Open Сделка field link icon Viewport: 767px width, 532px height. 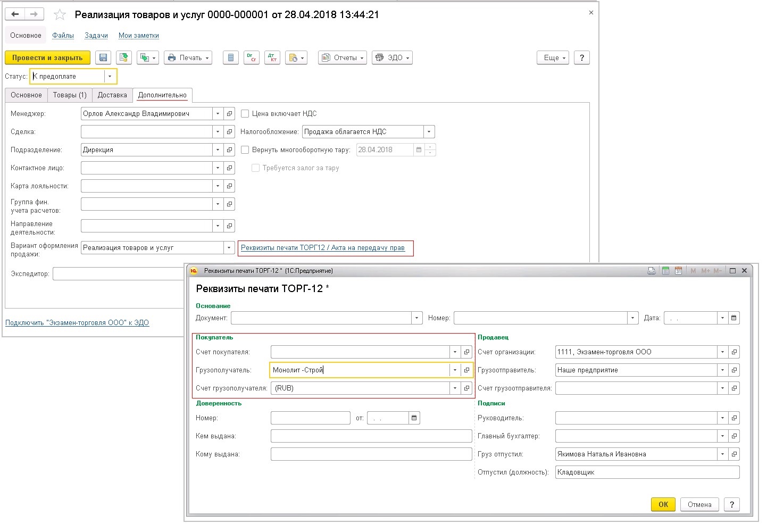(229, 131)
